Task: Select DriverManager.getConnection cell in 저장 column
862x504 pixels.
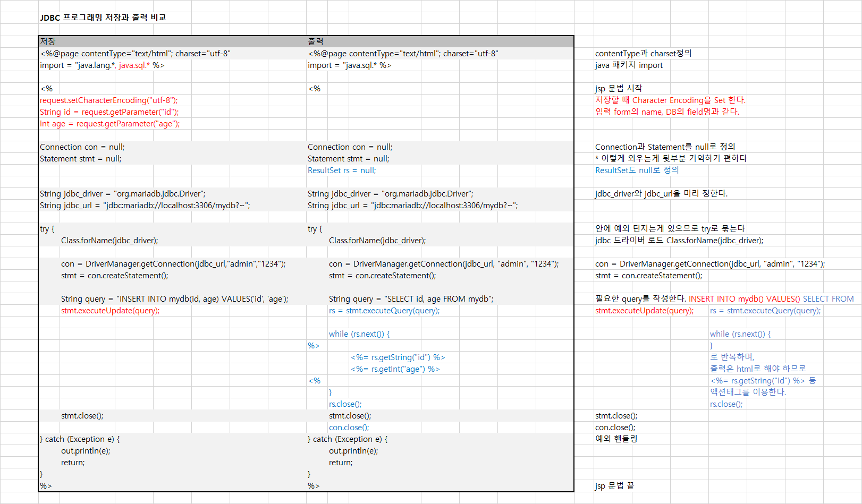Action: pos(173,263)
